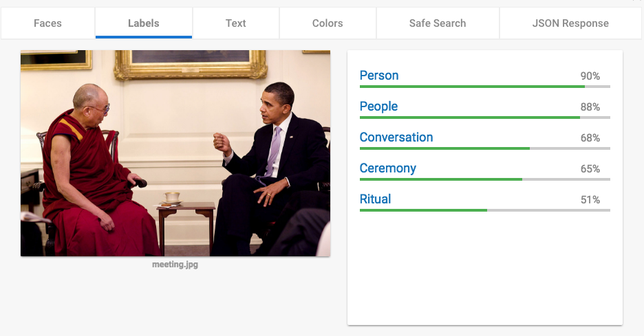Select the Ceremony label
644x336 pixels.
[x=388, y=168]
